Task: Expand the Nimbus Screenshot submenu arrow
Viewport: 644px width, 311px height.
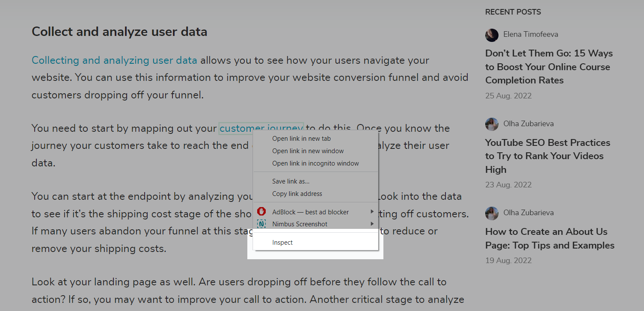Action: coord(372,224)
